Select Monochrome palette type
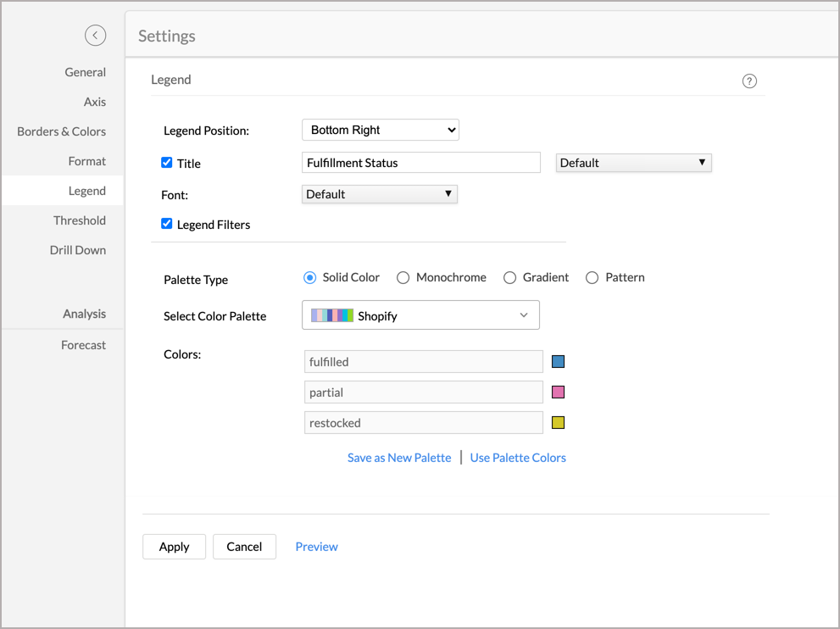This screenshot has width=840, height=629. 403,277
